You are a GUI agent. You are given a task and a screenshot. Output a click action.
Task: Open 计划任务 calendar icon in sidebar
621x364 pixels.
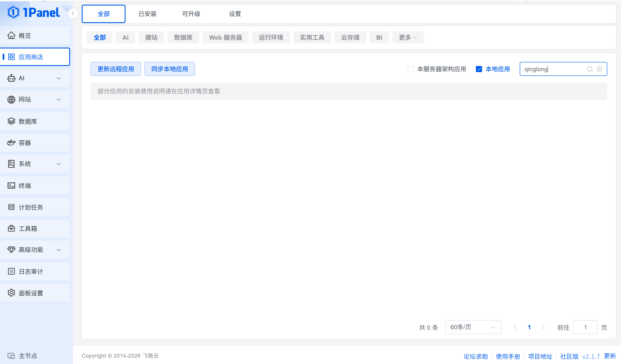(x=11, y=207)
